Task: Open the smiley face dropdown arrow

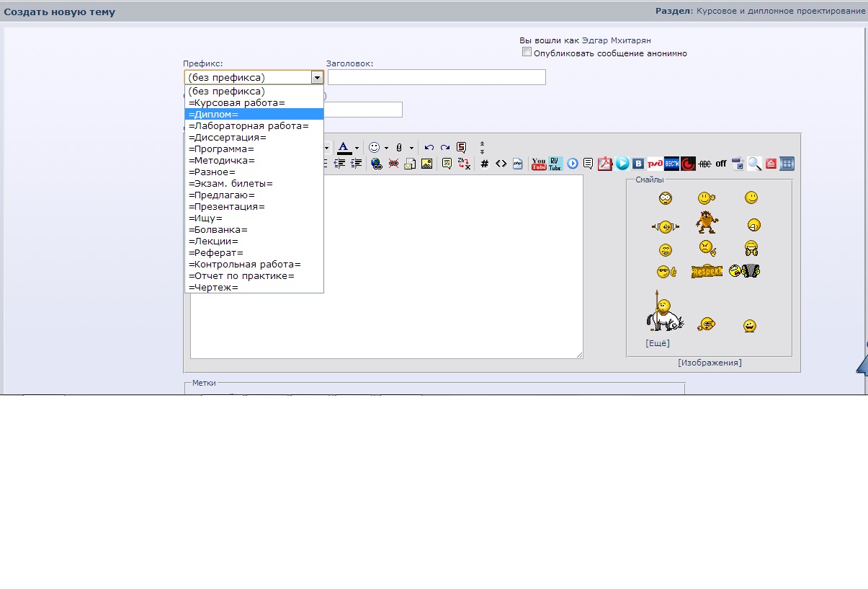Action: [x=386, y=148]
